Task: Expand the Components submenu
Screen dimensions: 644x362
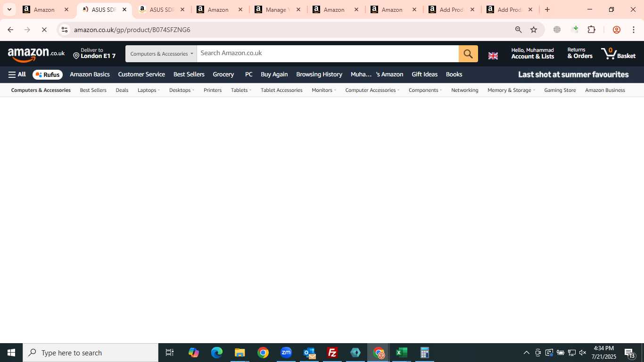Action: (425, 90)
